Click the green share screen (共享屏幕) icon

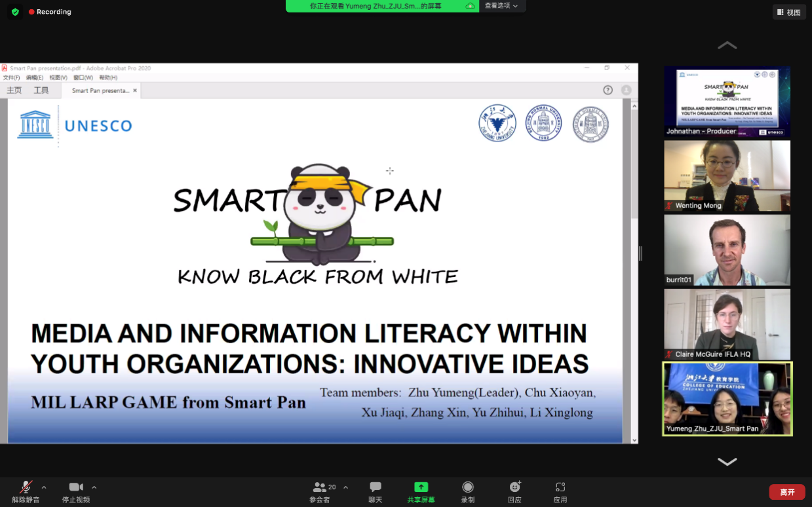point(421,488)
